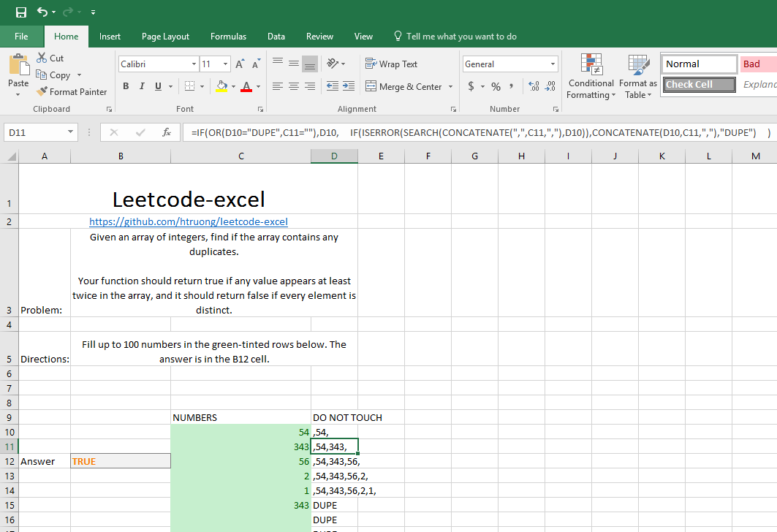This screenshot has height=532, width=777.
Task: Toggle Bold formatting
Action: tap(126, 86)
